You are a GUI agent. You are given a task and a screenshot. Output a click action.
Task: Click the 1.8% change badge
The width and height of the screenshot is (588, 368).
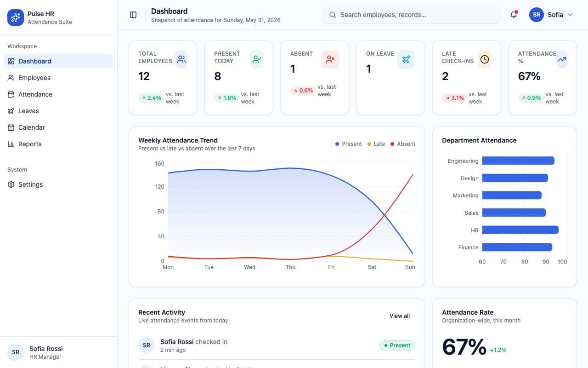point(226,98)
